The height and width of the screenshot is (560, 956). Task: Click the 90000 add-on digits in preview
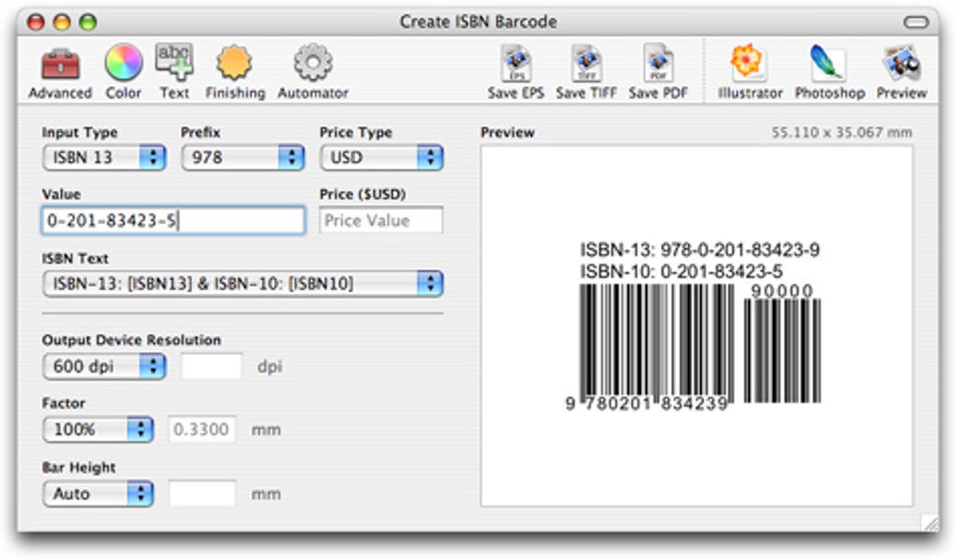coord(782,291)
